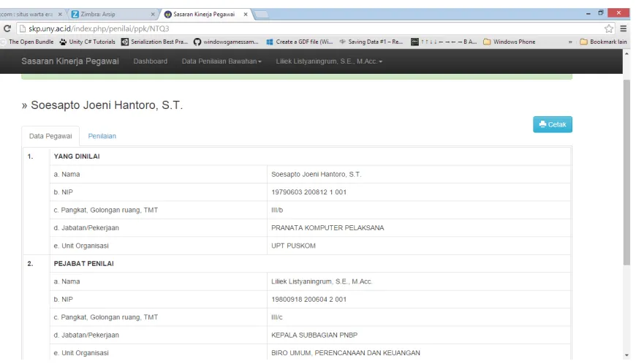
Task: Select the NIP value 19790603 200812 1 001
Action: coord(308,192)
